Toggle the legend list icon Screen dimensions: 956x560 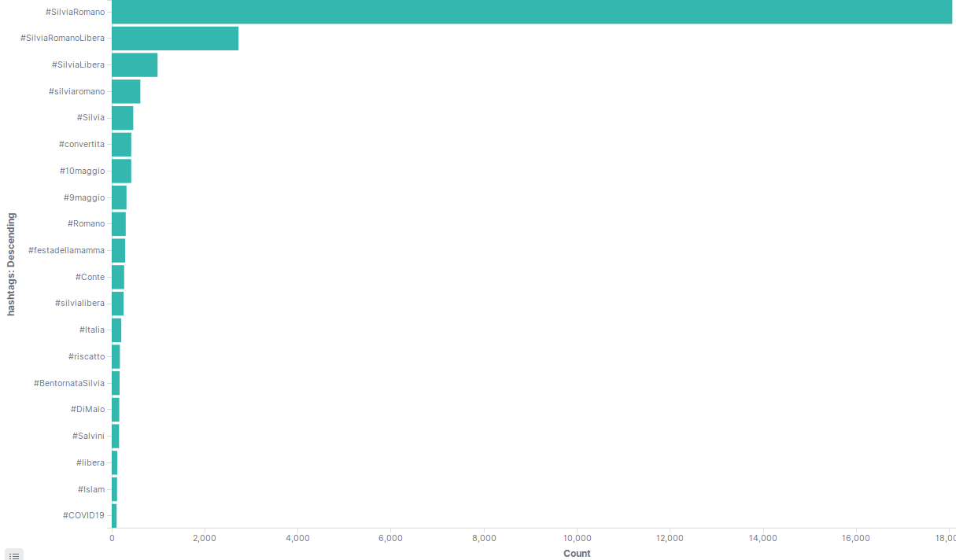click(x=14, y=555)
